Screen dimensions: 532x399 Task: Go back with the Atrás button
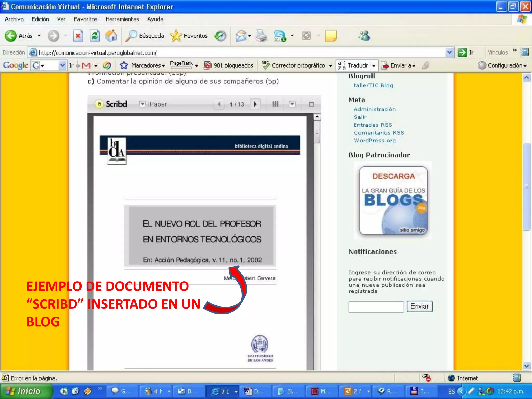19,36
